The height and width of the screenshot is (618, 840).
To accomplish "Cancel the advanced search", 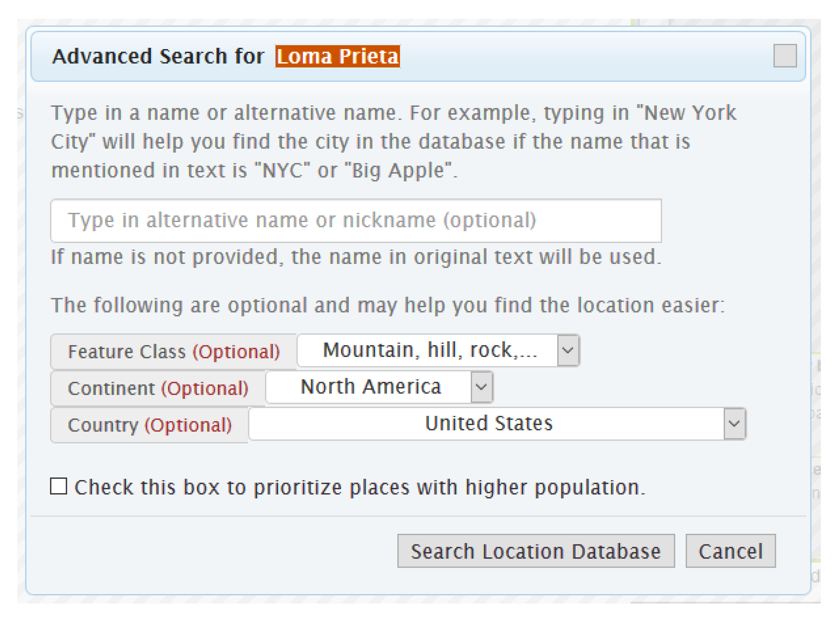I will 730,551.
